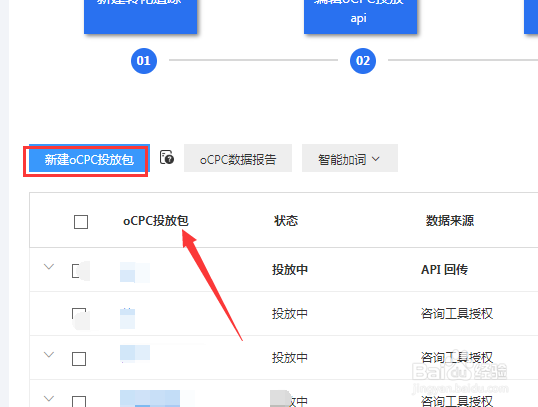Click the 状态 column header
538x407 pixels.
click(286, 221)
